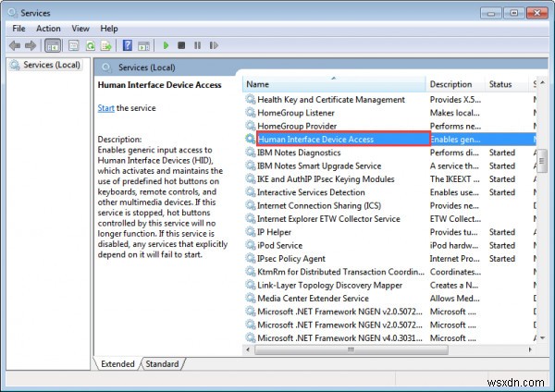Screen dimensions: 555x392
Task: Switch to the Extended tab
Action: [x=117, y=363]
